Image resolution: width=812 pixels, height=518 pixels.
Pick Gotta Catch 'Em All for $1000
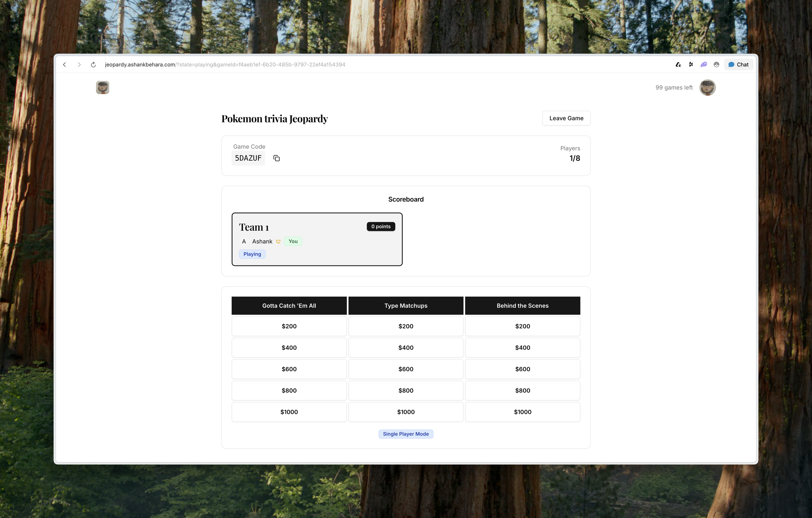289,412
